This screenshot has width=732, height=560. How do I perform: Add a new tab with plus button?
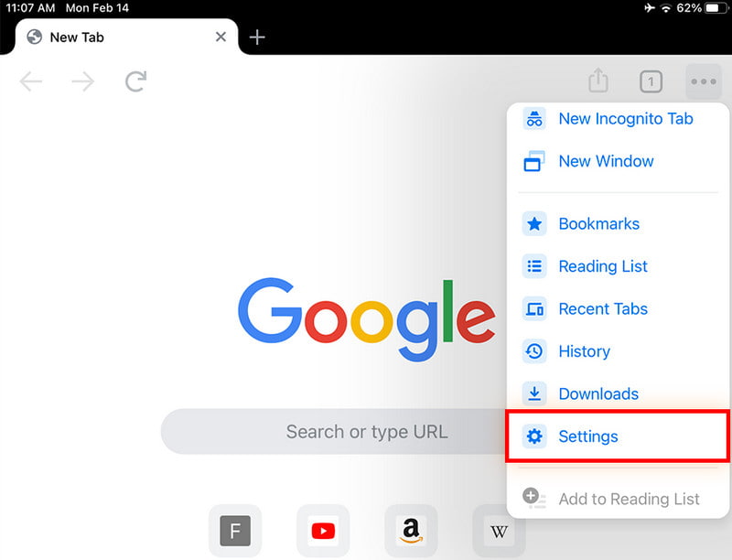pos(257,37)
